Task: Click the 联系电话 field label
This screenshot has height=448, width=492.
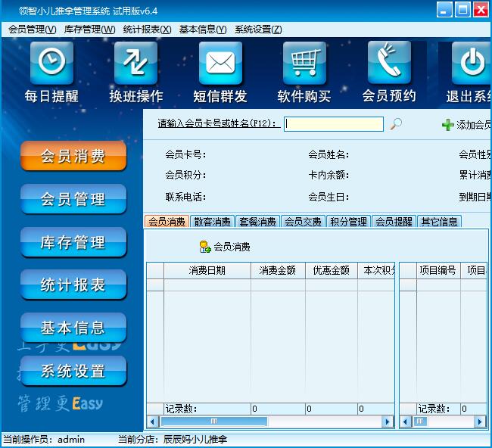Action: click(x=185, y=197)
